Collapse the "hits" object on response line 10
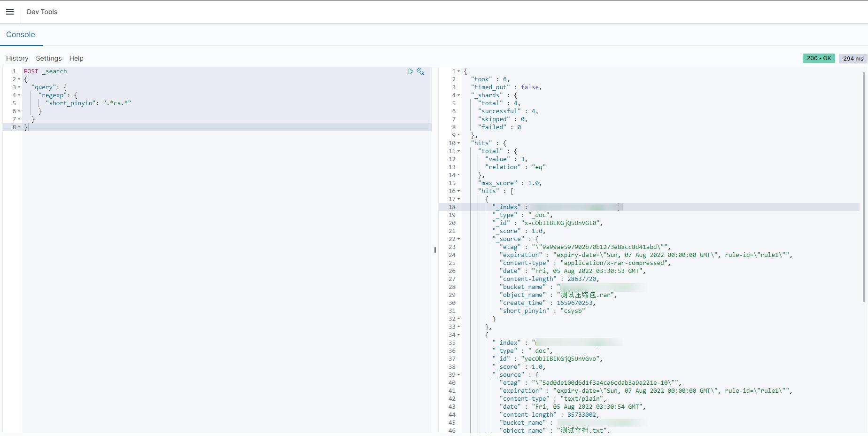The height and width of the screenshot is (436, 868). point(459,143)
